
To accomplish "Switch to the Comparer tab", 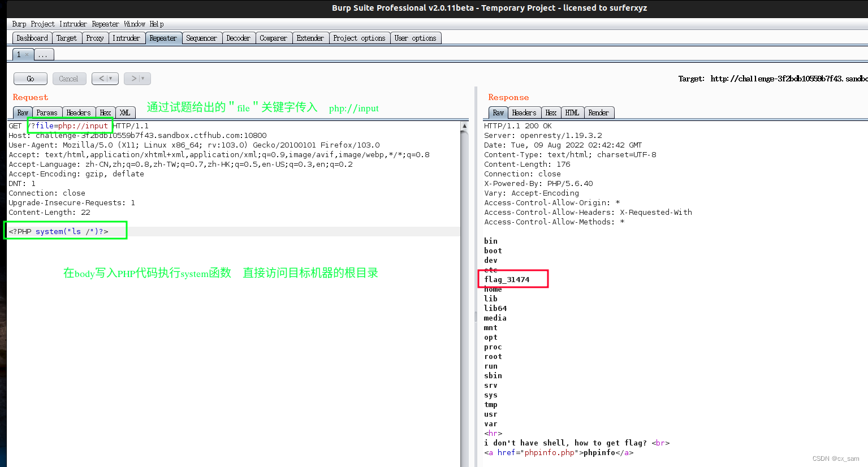I will [273, 38].
